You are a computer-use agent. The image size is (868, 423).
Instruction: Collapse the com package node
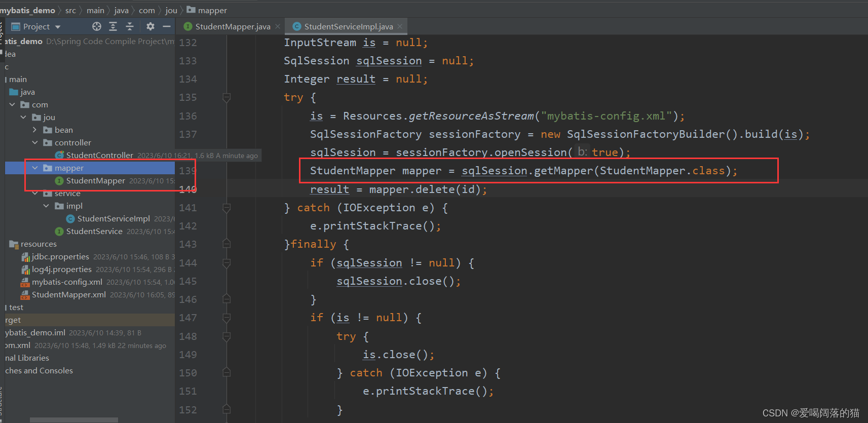point(12,104)
